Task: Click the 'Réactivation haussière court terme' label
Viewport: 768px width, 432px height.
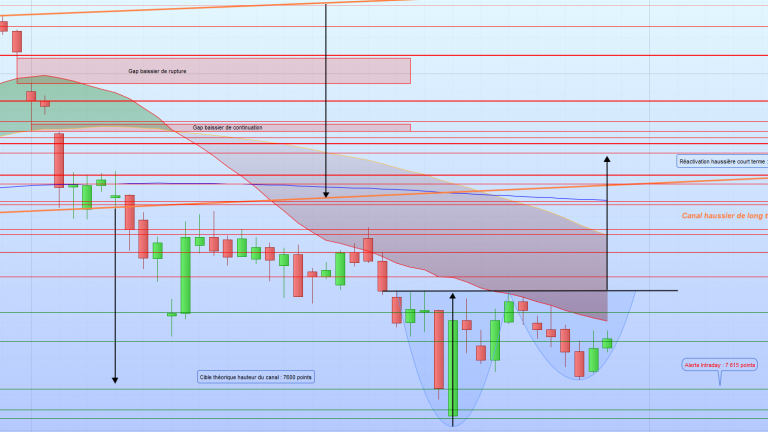Action: tap(722, 161)
